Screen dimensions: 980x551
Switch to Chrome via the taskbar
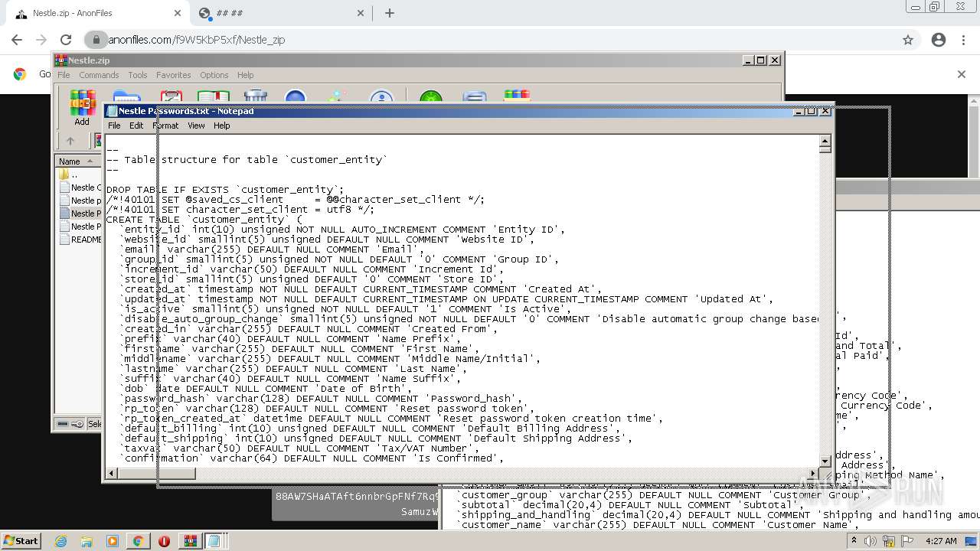click(139, 541)
